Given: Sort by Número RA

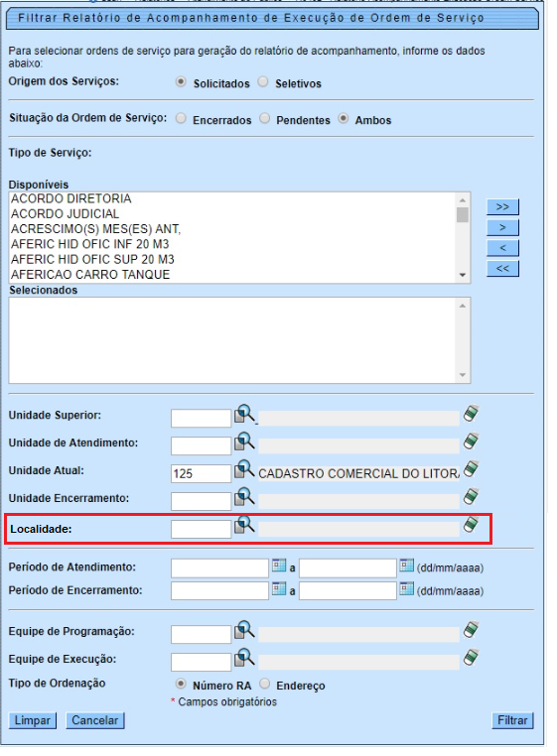Looking at the screenshot, I should point(181,684).
